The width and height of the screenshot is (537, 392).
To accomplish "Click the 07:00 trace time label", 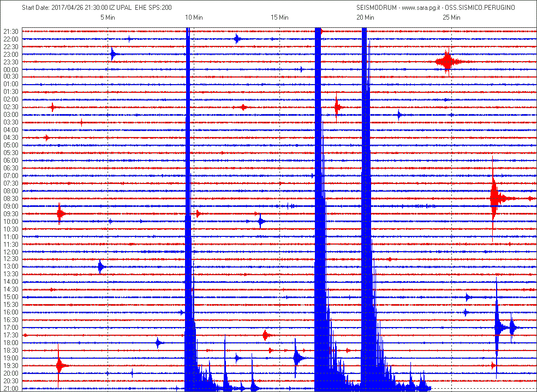I will tap(10, 175).
